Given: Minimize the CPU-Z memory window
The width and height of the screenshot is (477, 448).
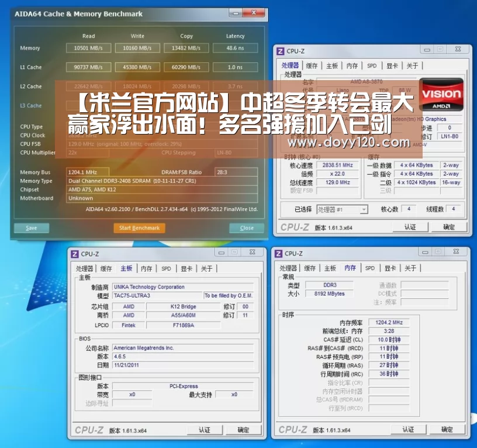Looking at the screenshot, I should (x=426, y=252).
